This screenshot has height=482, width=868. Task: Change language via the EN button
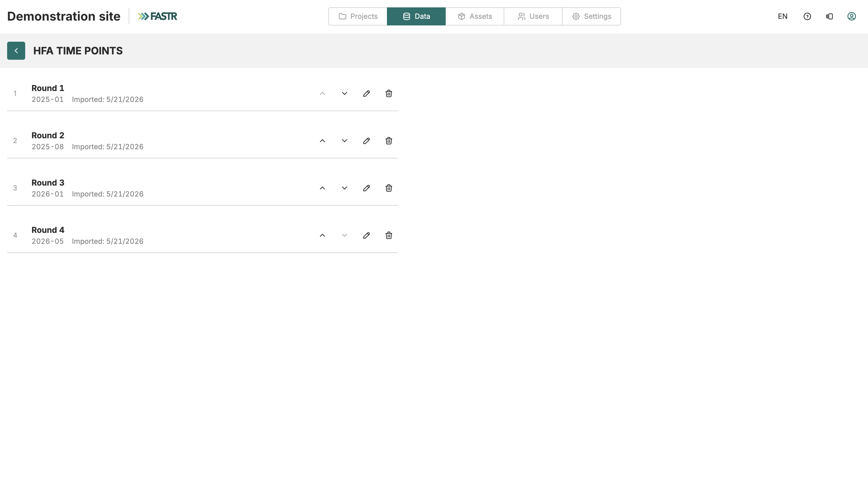click(x=783, y=16)
